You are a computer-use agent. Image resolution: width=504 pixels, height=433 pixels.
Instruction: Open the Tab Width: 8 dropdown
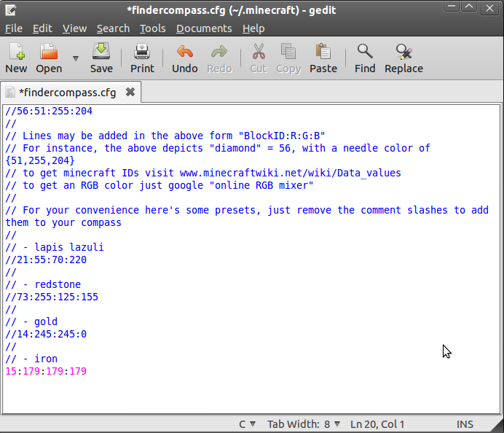[x=304, y=424]
